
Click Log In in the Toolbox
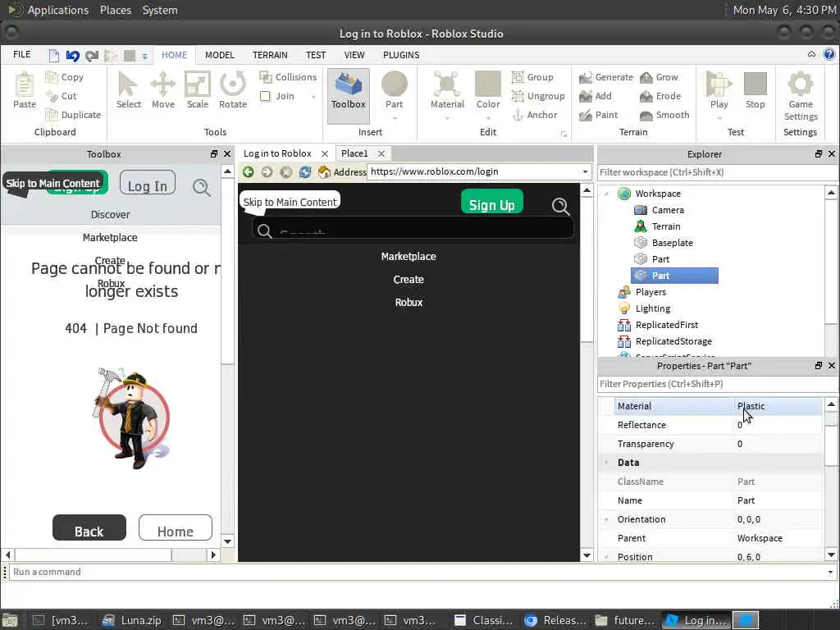[148, 183]
